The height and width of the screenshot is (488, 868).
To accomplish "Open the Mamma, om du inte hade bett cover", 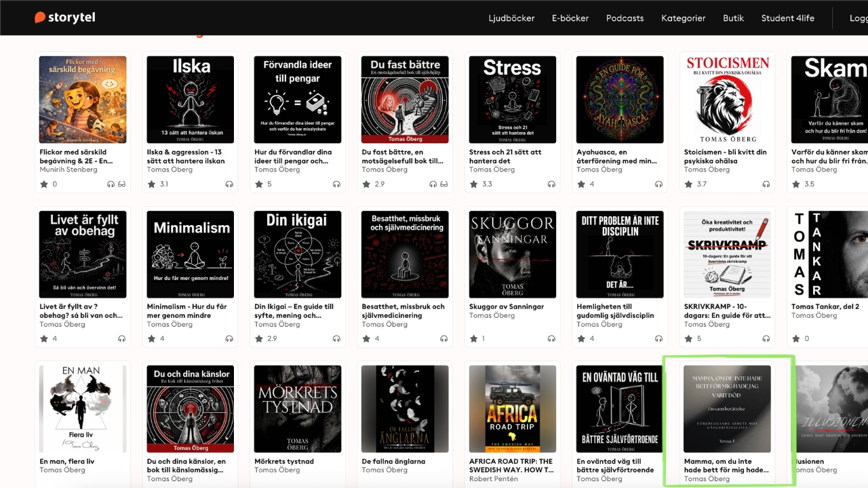I will point(727,409).
